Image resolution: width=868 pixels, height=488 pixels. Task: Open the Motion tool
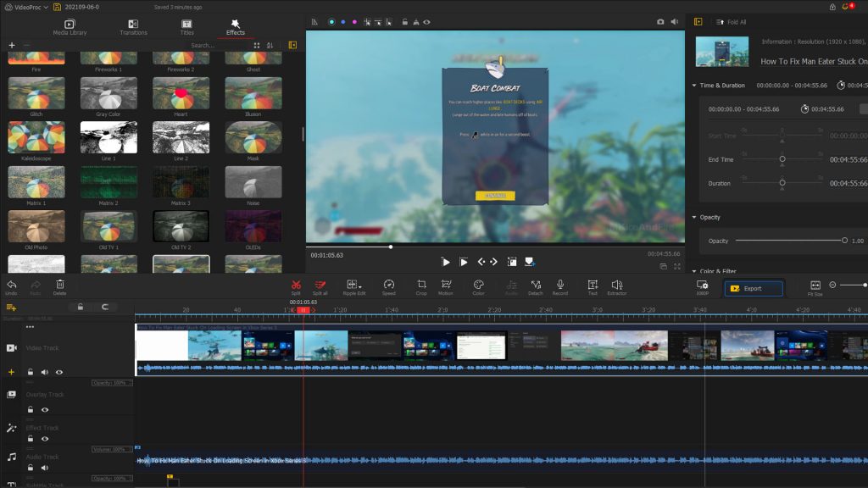[446, 287]
